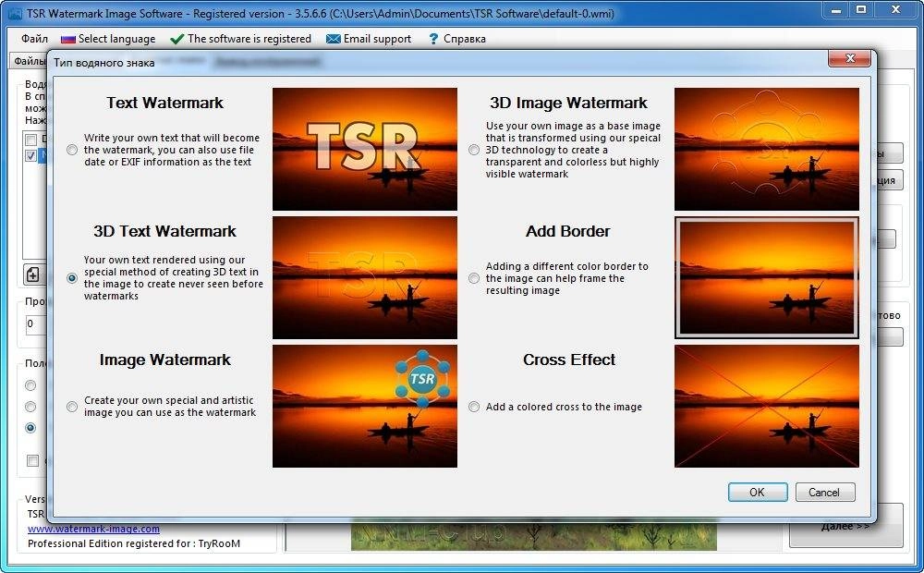The image size is (924, 573).
Task: Click the Image Watermark preview with TSR logo
Action: click(365, 406)
